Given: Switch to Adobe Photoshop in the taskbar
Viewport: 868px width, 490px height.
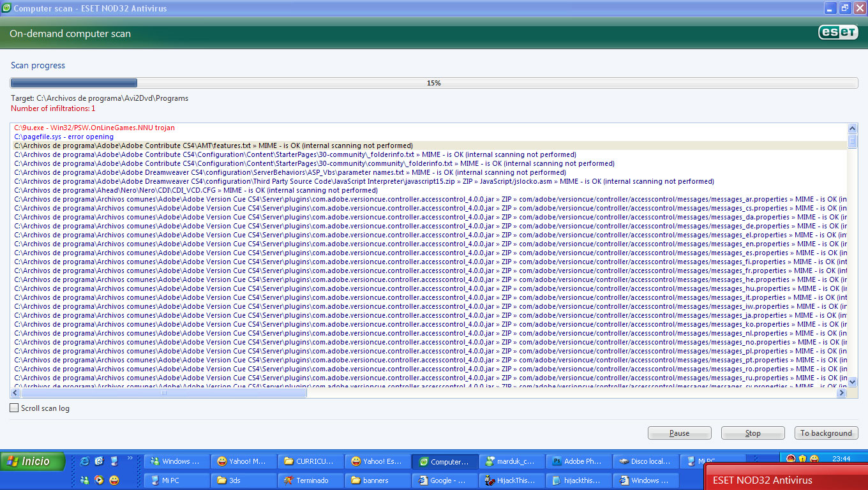Looking at the screenshot, I should pos(579,461).
